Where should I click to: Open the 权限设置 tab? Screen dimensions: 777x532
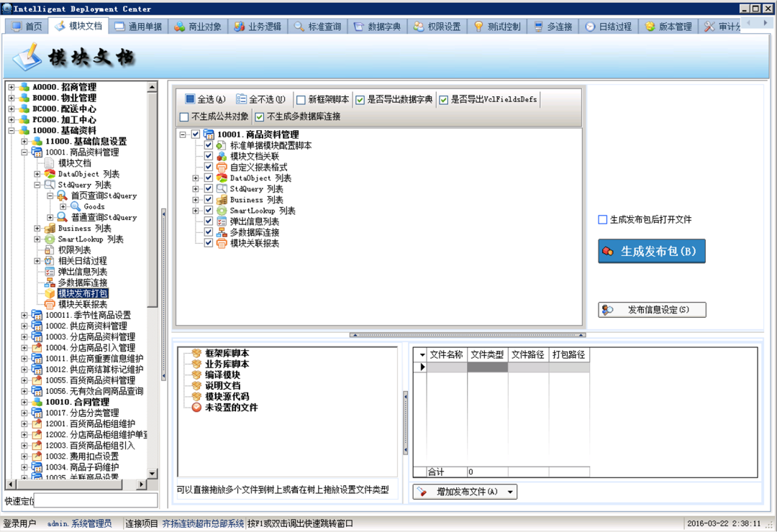point(437,27)
